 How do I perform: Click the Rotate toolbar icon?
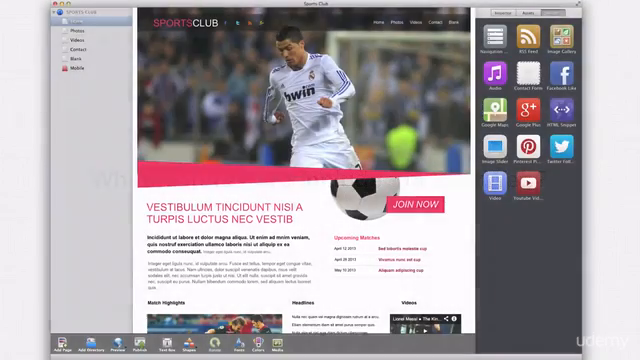coord(215,344)
